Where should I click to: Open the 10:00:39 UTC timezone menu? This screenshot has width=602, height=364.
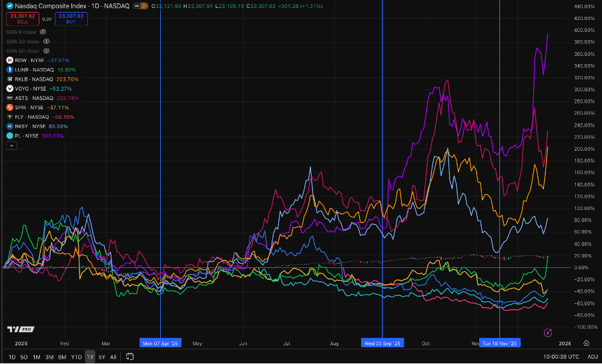tap(562, 357)
